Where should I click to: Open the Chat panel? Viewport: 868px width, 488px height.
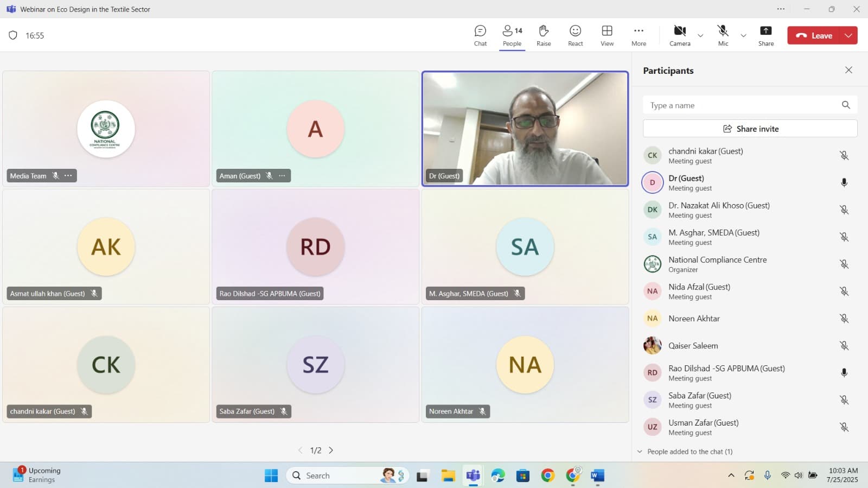click(480, 36)
